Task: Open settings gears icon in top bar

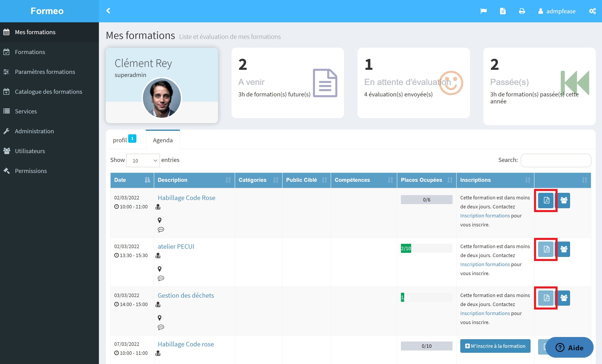Action: tap(592, 11)
